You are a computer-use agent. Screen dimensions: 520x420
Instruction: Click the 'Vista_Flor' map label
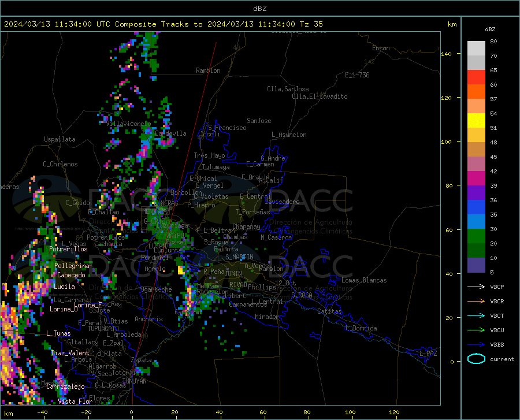coord(75,402)
